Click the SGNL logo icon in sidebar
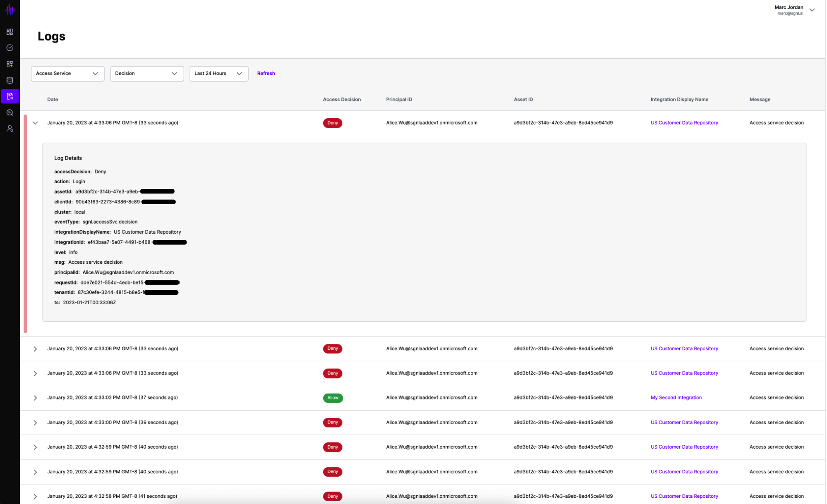827x504 pixels. coord(10,10)
